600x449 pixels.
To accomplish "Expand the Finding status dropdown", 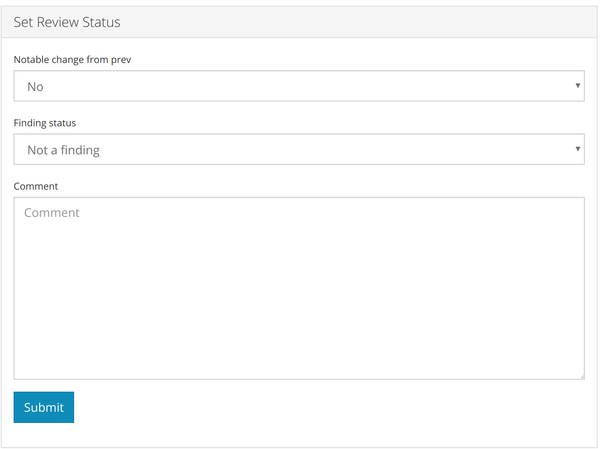I will [x=299, y=150].
